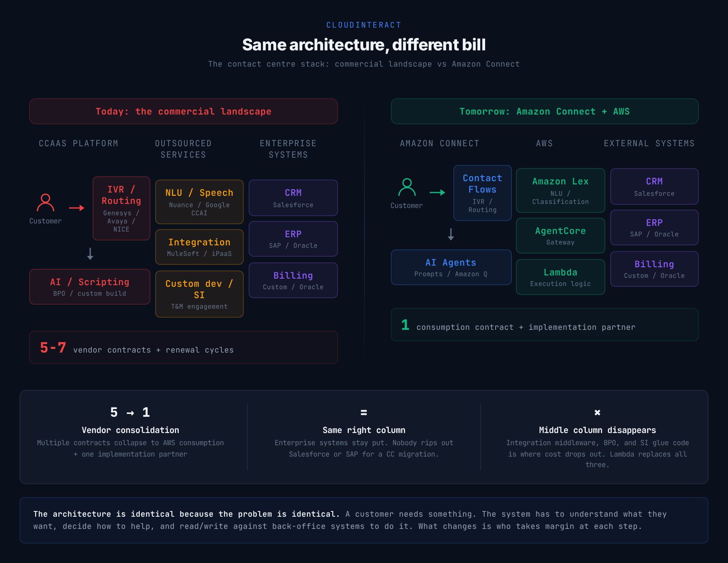Click the red Customer person icon

[x=46, y=202]
